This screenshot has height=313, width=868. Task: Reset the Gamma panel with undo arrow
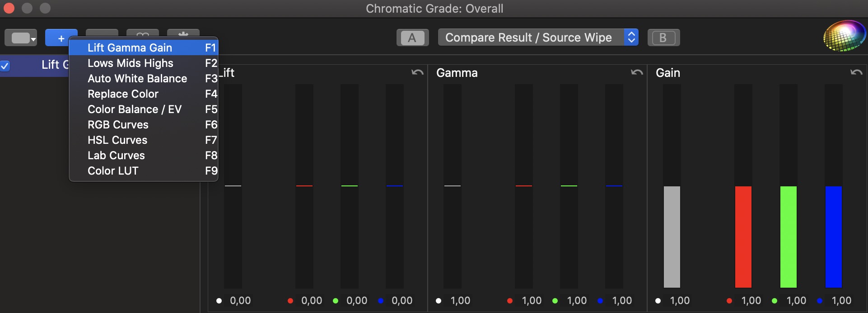click(637, 72)
